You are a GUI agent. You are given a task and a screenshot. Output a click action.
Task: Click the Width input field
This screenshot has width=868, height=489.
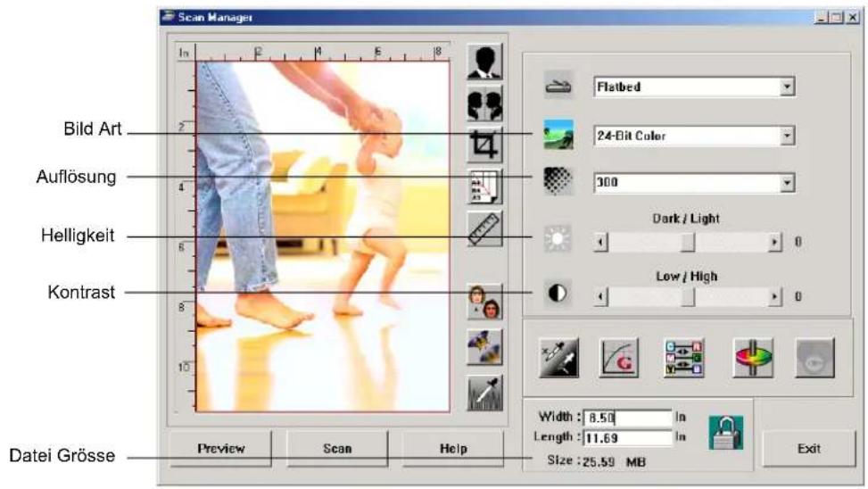pyautogui.click(x=628, y=418)
